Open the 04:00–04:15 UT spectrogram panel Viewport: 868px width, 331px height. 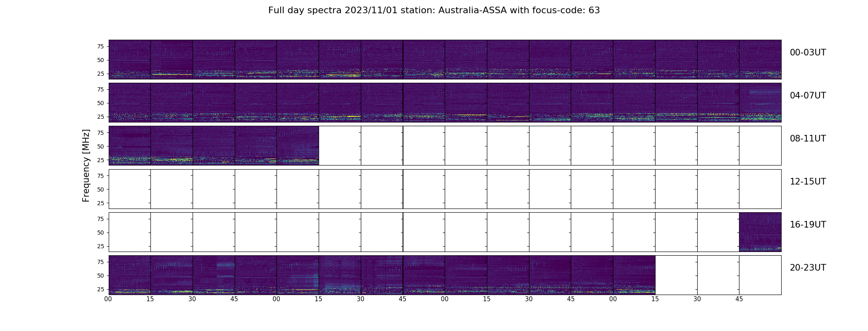[x=130, y=103]
